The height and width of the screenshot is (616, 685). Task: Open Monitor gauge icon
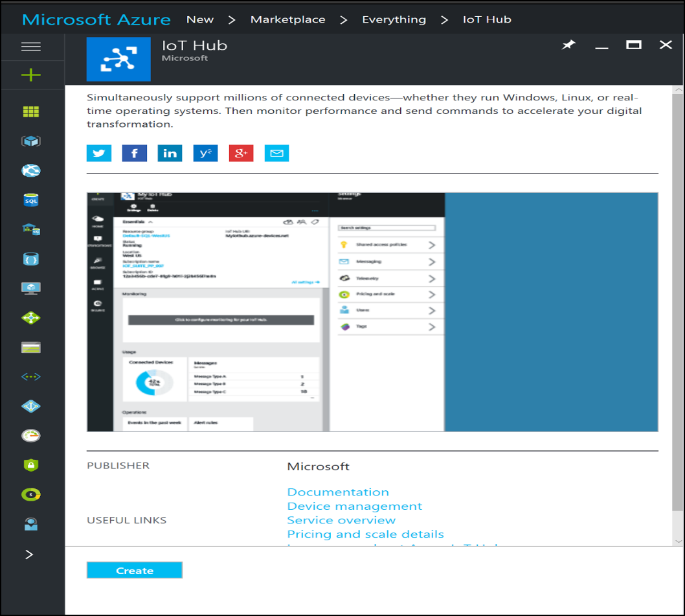[x=31, y=435]
